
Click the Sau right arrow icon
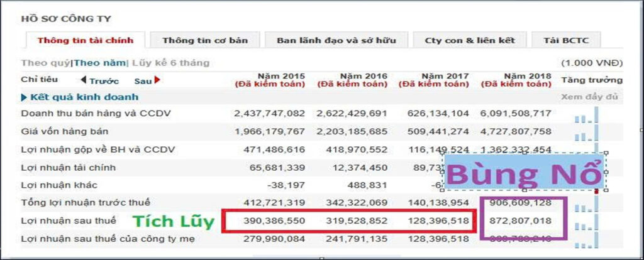click(x=157, y=80)
